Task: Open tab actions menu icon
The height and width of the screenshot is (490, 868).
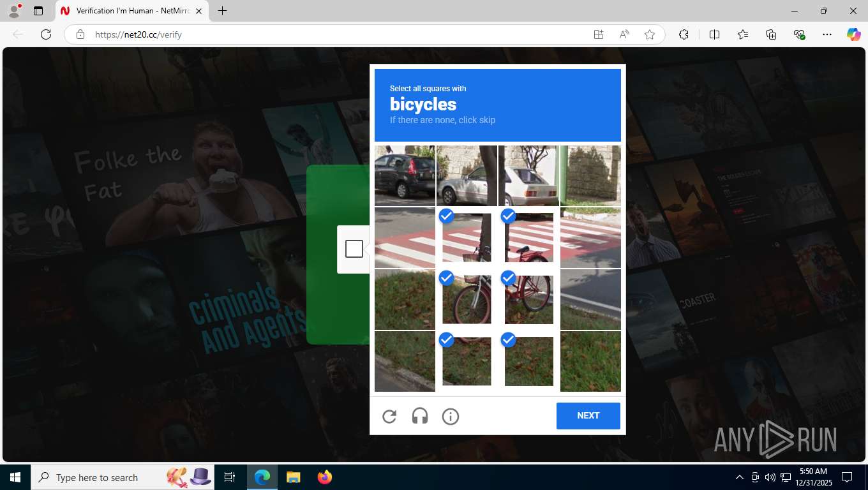Action: point(38,11)
